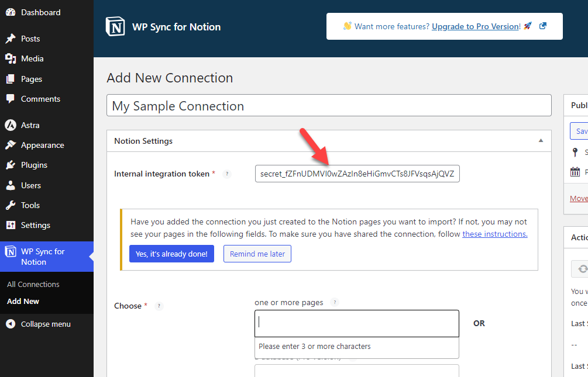Click Yes, it's already done! button
588x377 pixels.
[172, 254]
